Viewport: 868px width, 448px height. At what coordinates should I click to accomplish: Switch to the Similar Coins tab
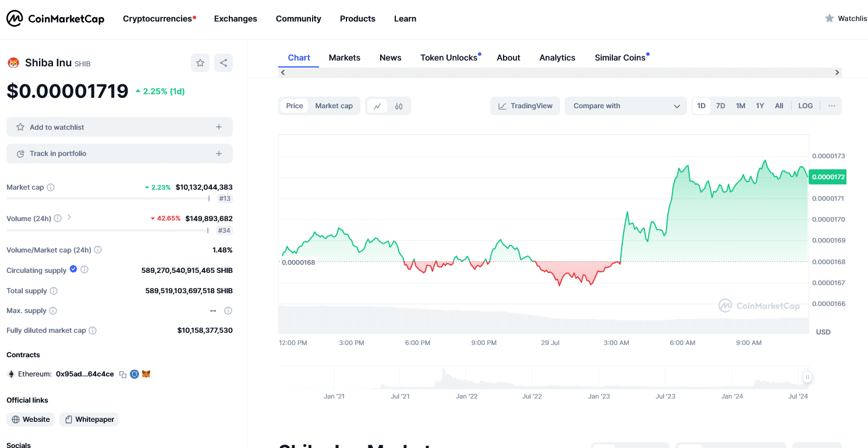(x=621, y=58)
